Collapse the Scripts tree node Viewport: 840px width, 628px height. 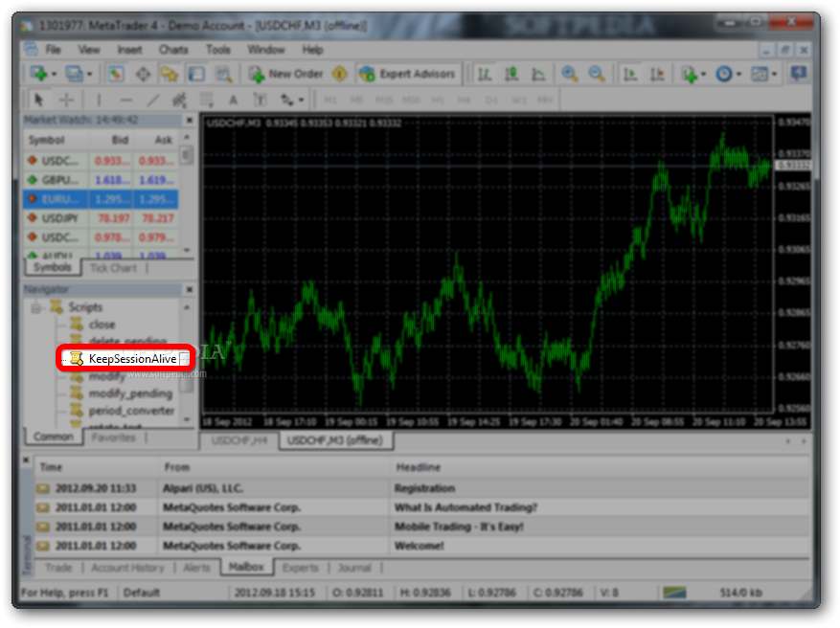tap(35, 308)
